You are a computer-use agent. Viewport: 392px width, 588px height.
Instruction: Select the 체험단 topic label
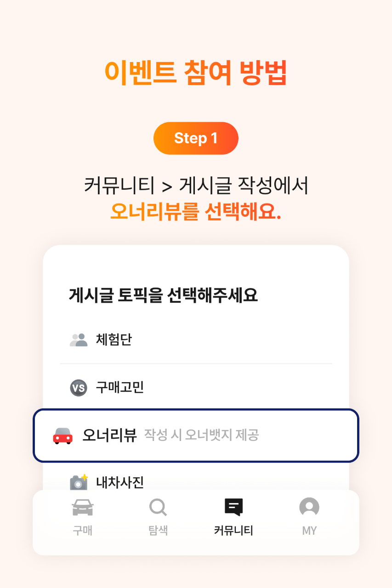(114, 340)
